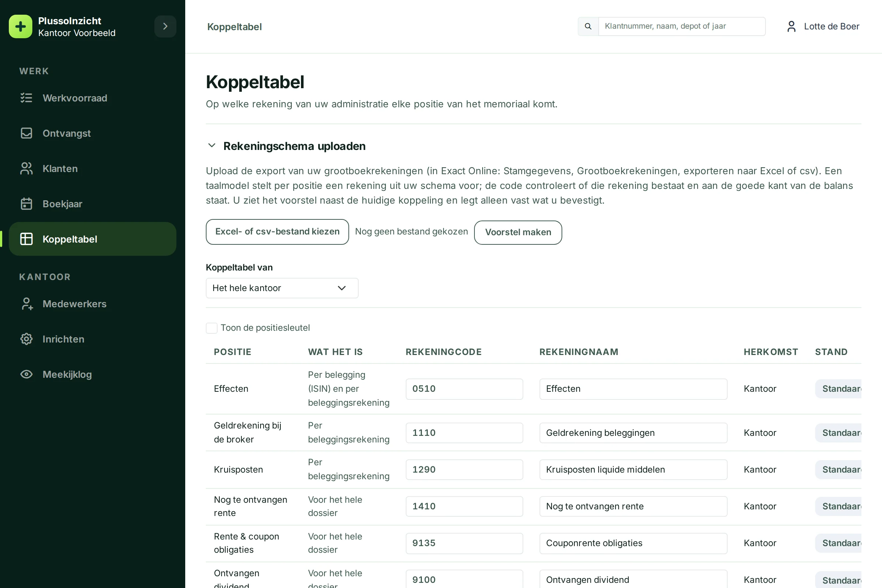Click the Inrichten gear icon
Screen dimensions: 882x588
point(26,339)
